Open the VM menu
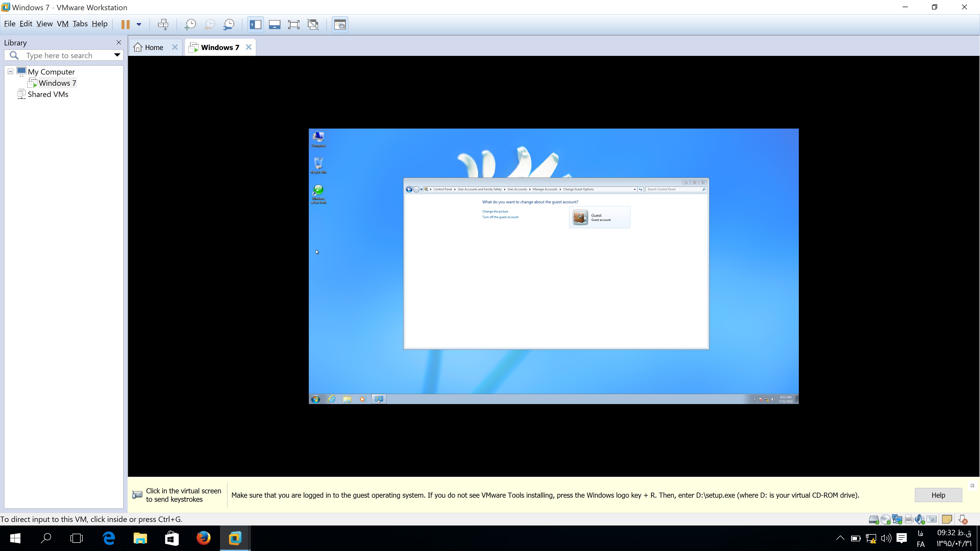Image resolution: width=980 pixels, height=551 pixels. pos(62,23)
